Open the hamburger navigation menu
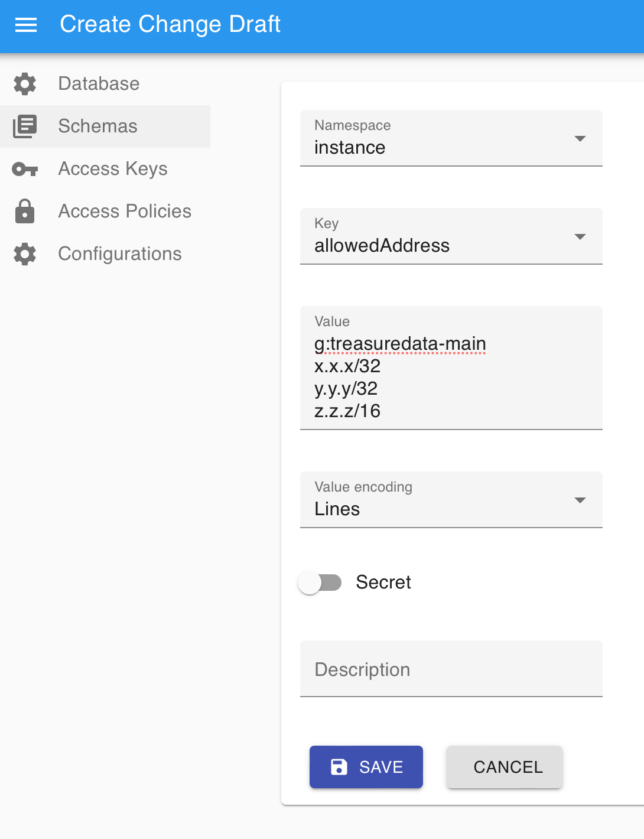 (x=26, y=25)
